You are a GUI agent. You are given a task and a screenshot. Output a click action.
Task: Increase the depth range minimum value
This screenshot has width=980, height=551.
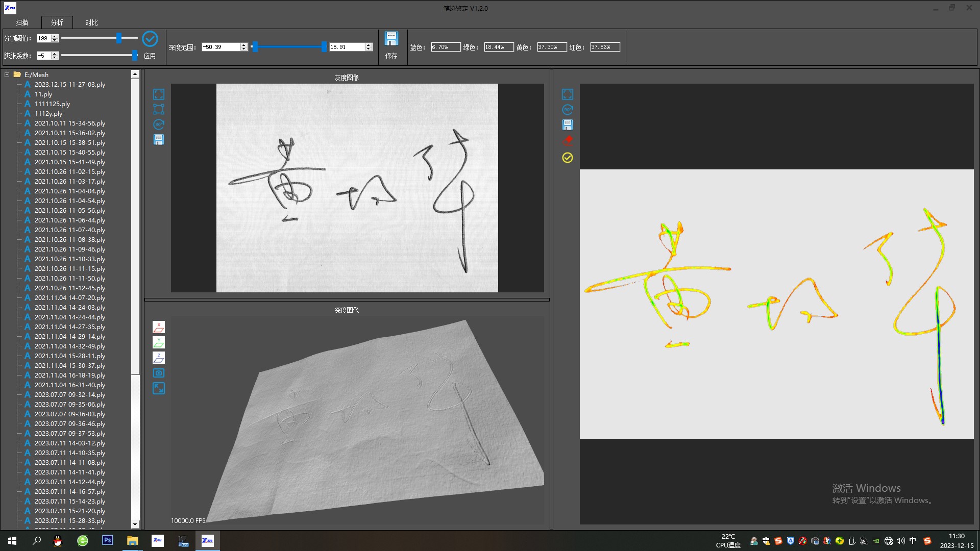coord(244,45)
